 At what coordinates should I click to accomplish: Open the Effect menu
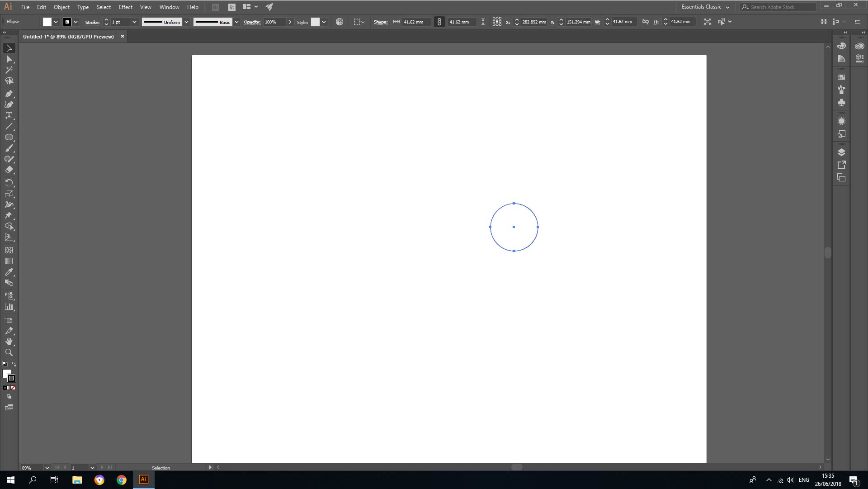125,7
